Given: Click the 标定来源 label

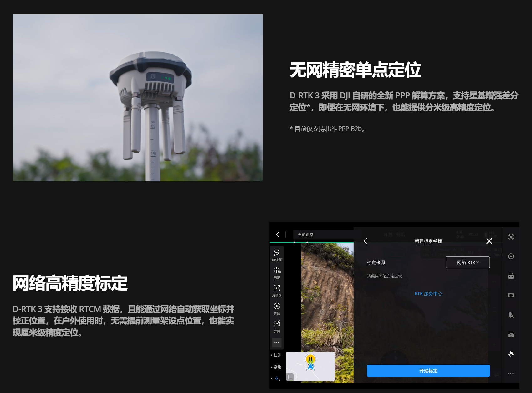Looking at the screenshot, I should pyautogui.click(x=376, y=262).
